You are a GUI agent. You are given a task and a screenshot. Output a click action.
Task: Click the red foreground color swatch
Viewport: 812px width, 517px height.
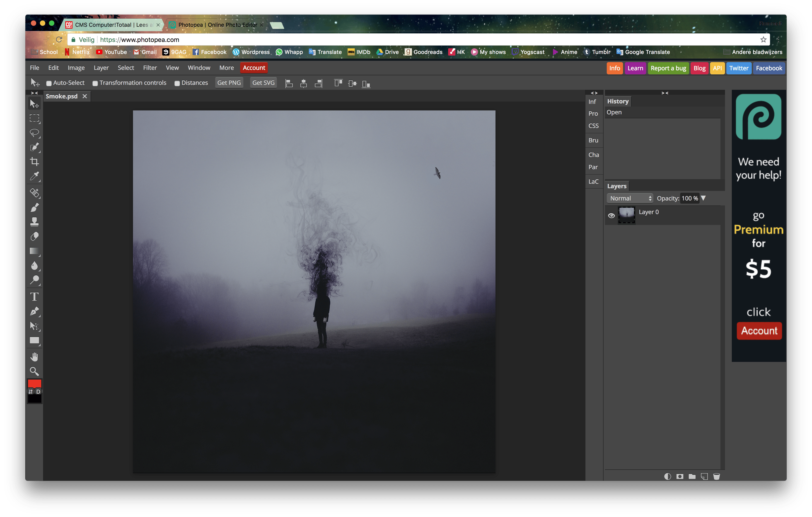(34, 384)
